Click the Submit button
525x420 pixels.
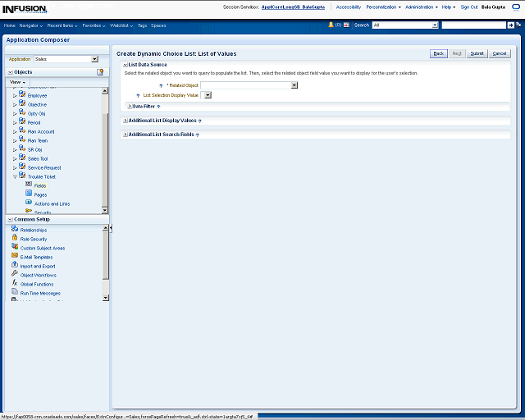point(477,53)
